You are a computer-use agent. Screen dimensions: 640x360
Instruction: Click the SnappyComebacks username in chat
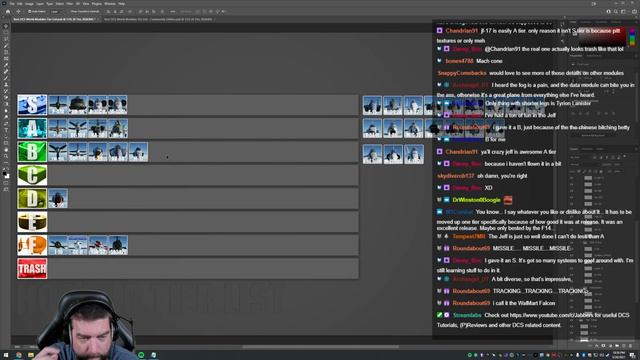coord(462,73)
